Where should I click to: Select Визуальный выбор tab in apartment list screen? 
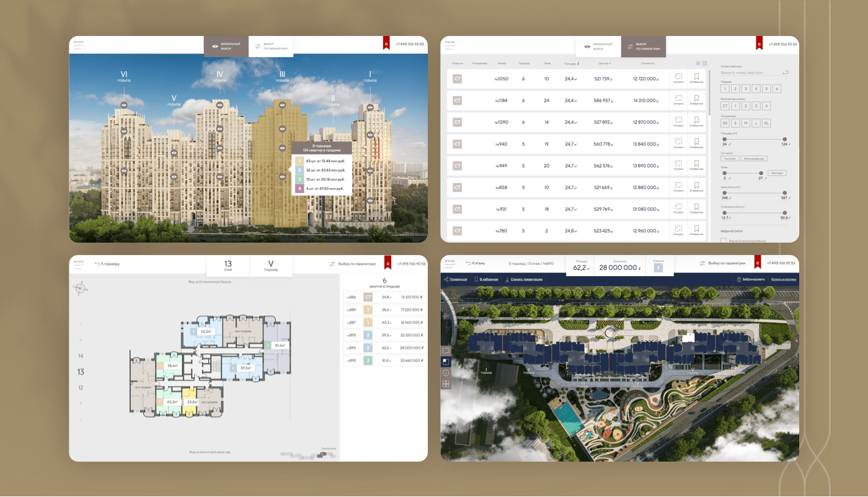[x=598, y=46]
